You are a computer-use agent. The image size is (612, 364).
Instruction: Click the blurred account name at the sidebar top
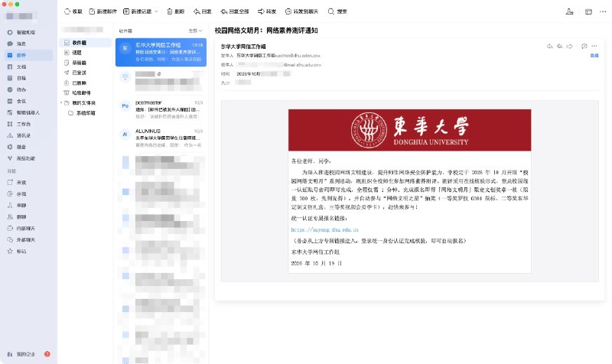(21, 16)
